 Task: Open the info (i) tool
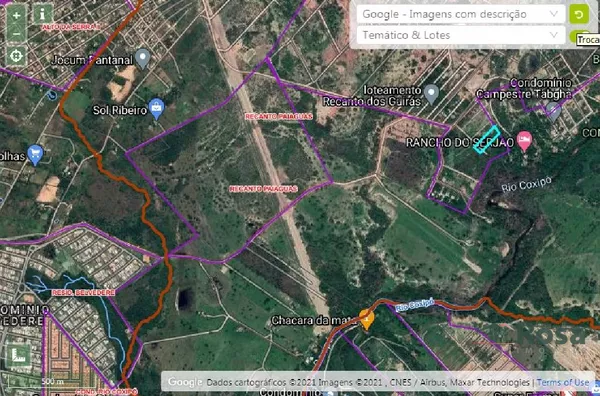tap(42, 15)
